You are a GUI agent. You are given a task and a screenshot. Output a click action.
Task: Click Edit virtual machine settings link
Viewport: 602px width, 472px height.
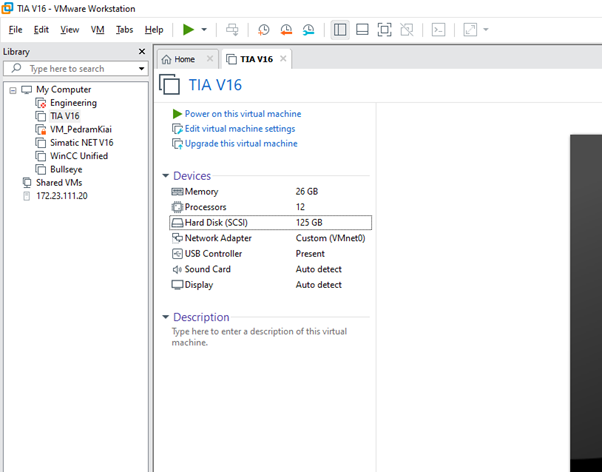pyautogui.click(x=240, y=129)
